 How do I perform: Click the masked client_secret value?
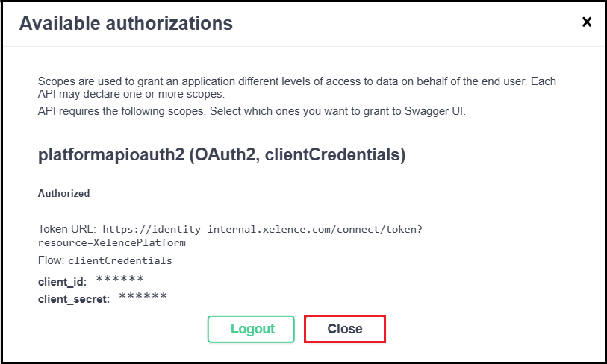(143, 298)
